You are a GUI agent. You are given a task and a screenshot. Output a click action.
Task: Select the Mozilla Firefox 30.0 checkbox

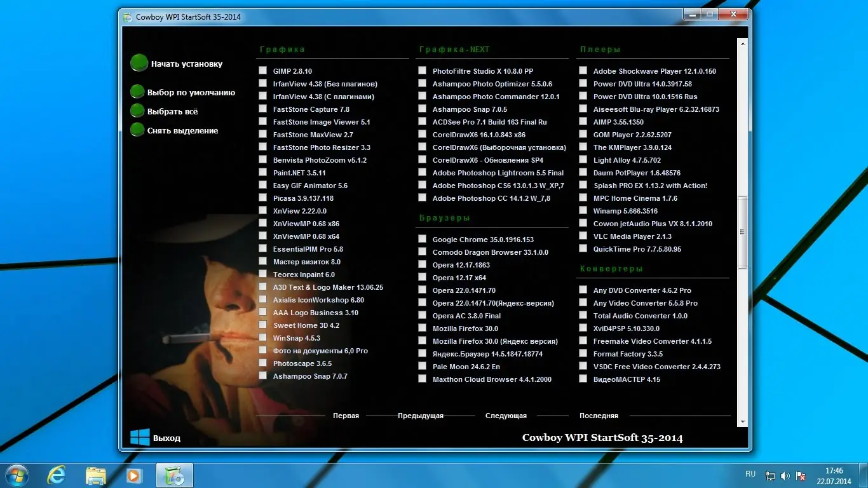coord(422,328)
